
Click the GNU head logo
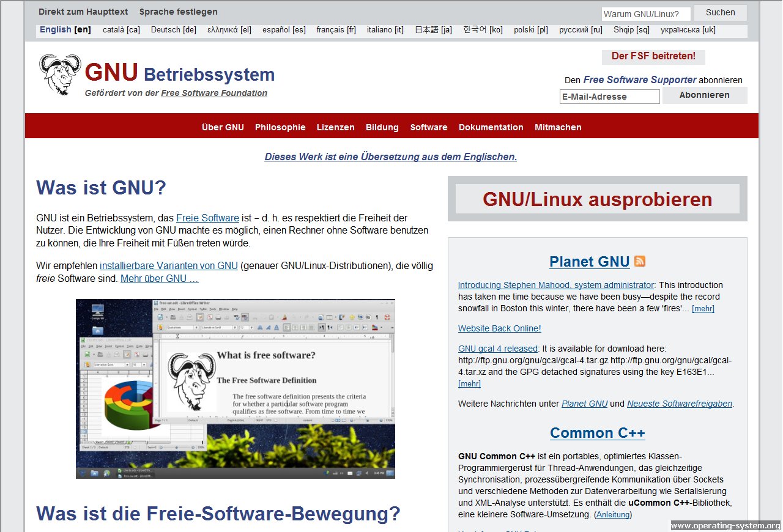(60, 74)
